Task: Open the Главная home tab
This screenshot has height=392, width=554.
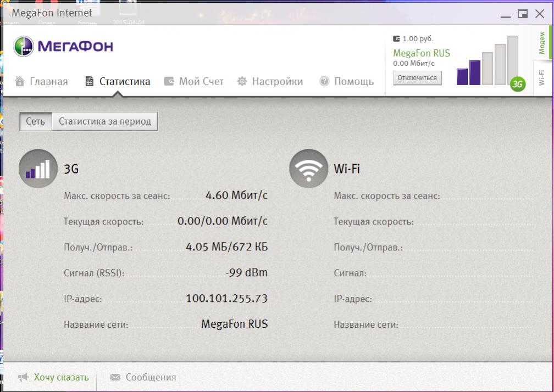Action: pyautogui.click(x=41, y=81)
